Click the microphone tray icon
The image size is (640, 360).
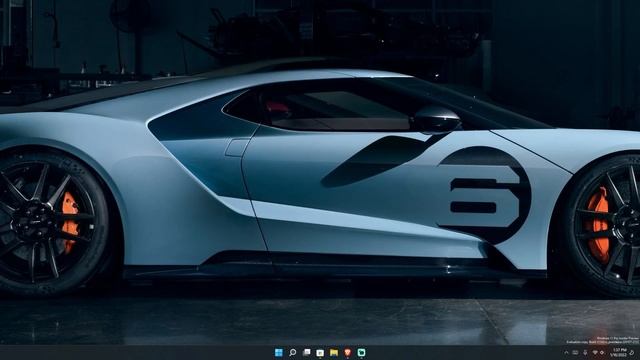[x=585, y=353]
